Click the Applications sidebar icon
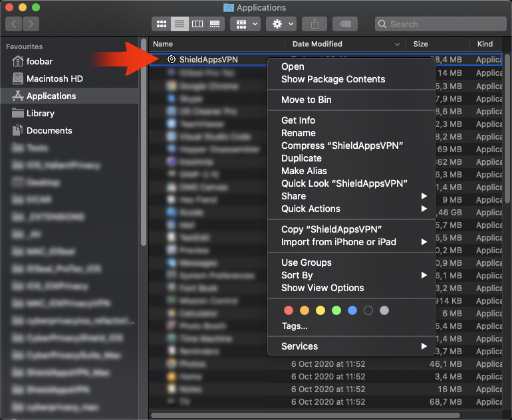 [x=18, y=96]
